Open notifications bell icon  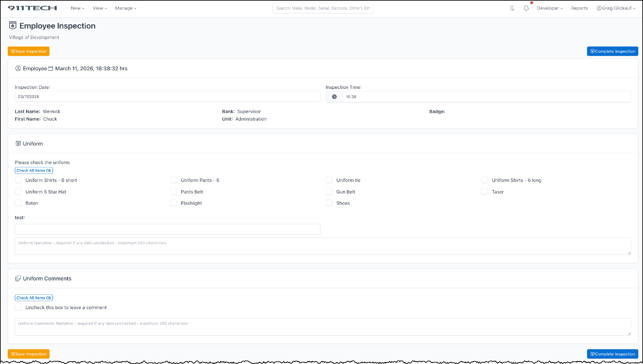pyautogui.click(x=526, y=8)
